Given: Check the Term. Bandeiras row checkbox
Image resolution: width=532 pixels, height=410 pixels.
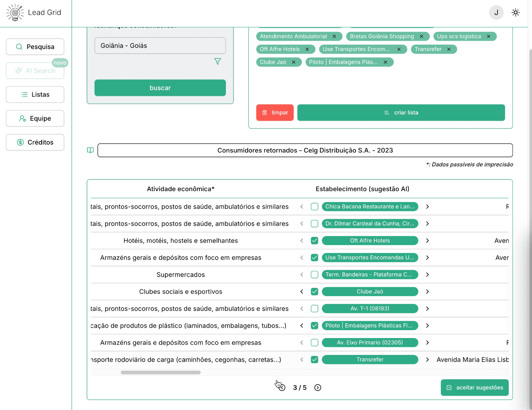Looking at the screenshot, I should (x=314, y=275).
